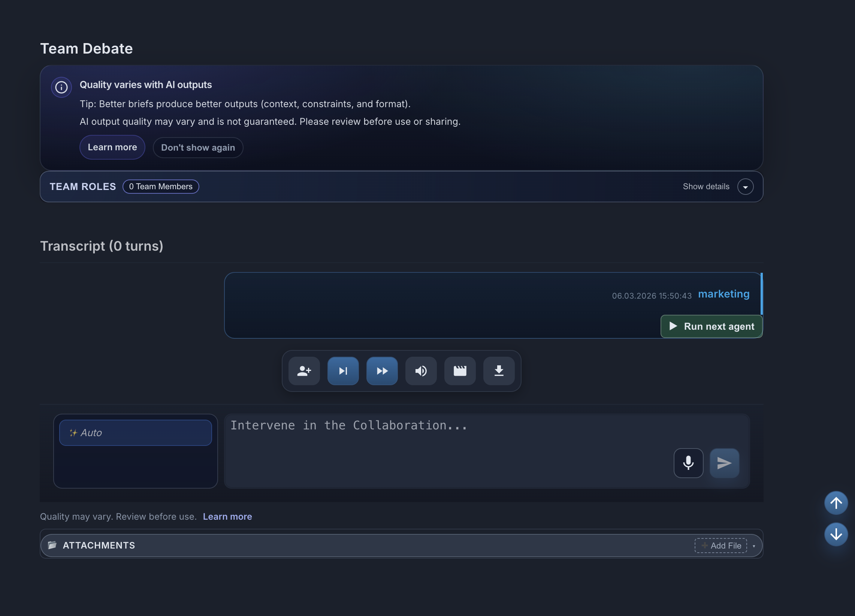Click the 0 Team Members badge
The width and height of the screenshot is (855, 616).
pos(161,186)
